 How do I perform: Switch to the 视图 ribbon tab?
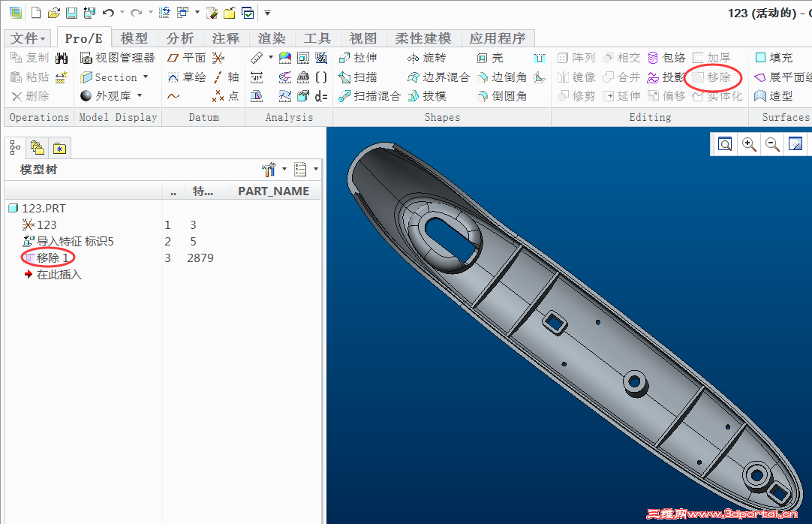coord(363,38)
